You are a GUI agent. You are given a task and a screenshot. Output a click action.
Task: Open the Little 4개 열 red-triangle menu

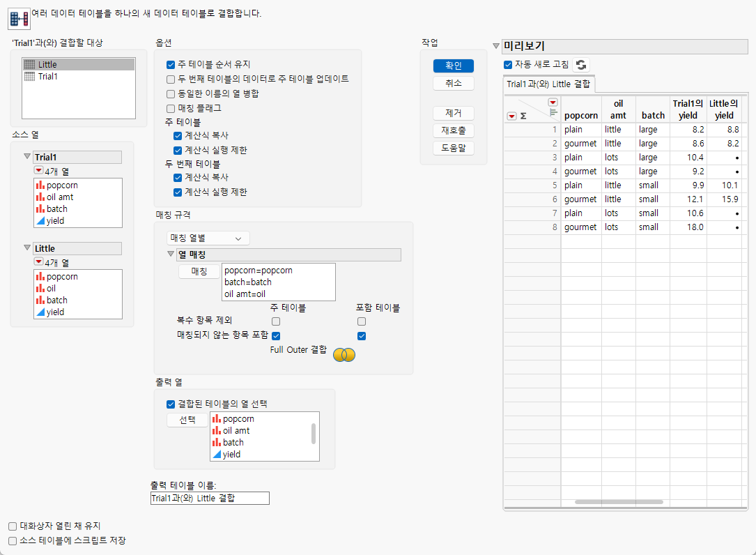(x=38, y=261)
